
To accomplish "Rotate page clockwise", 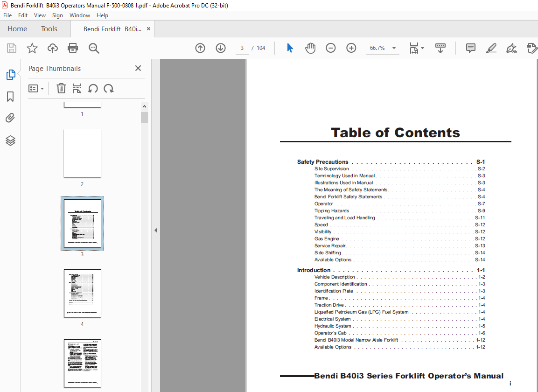I will coord(109,89).
